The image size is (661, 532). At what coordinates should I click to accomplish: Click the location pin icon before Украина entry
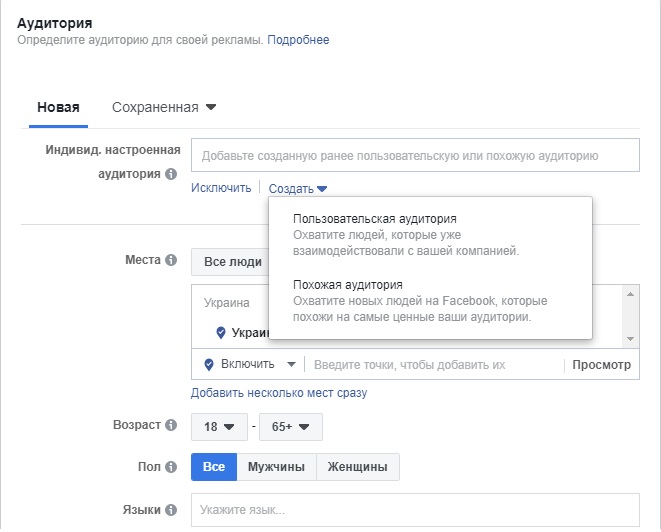coord(220,333)
